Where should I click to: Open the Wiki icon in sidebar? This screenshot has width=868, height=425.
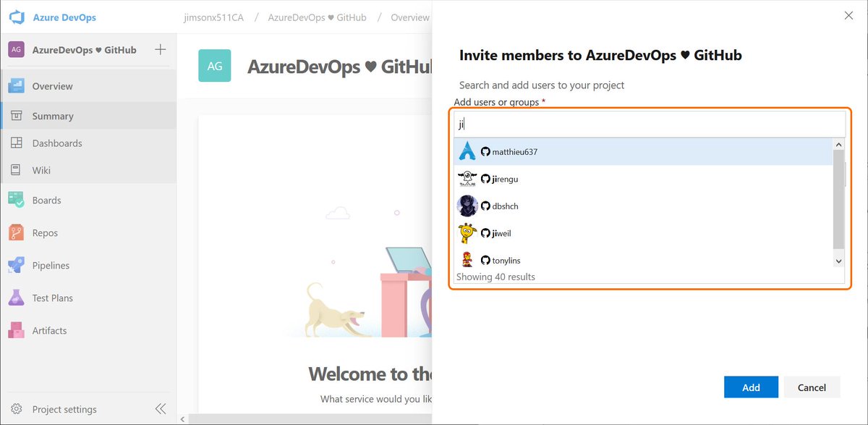pos(17,170)
